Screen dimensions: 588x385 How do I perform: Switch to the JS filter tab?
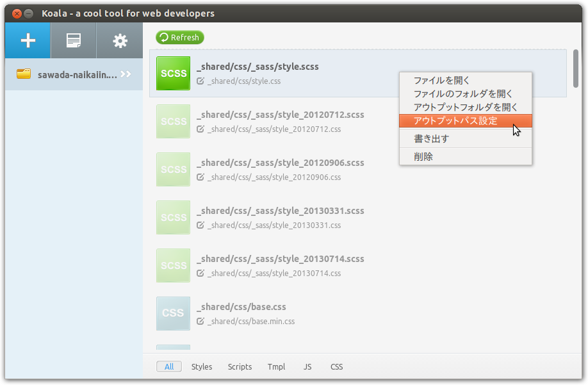tap(307, 366)
